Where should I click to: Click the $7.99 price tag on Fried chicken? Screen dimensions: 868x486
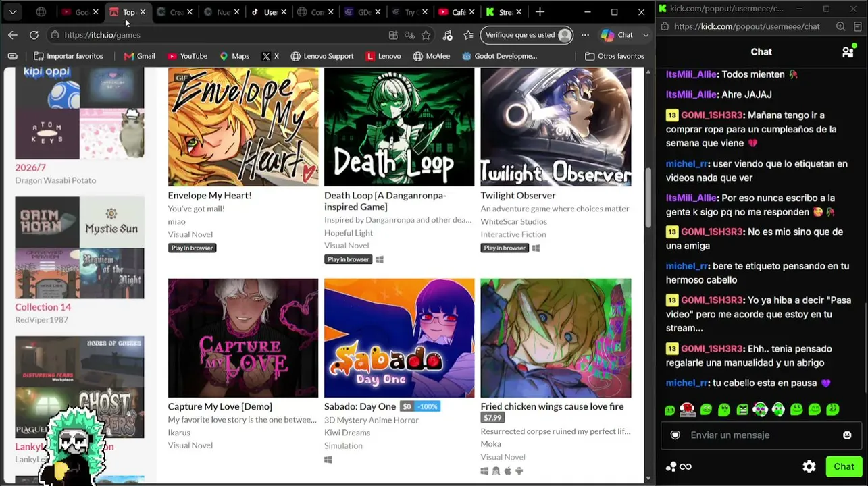(x=492, y=418)
